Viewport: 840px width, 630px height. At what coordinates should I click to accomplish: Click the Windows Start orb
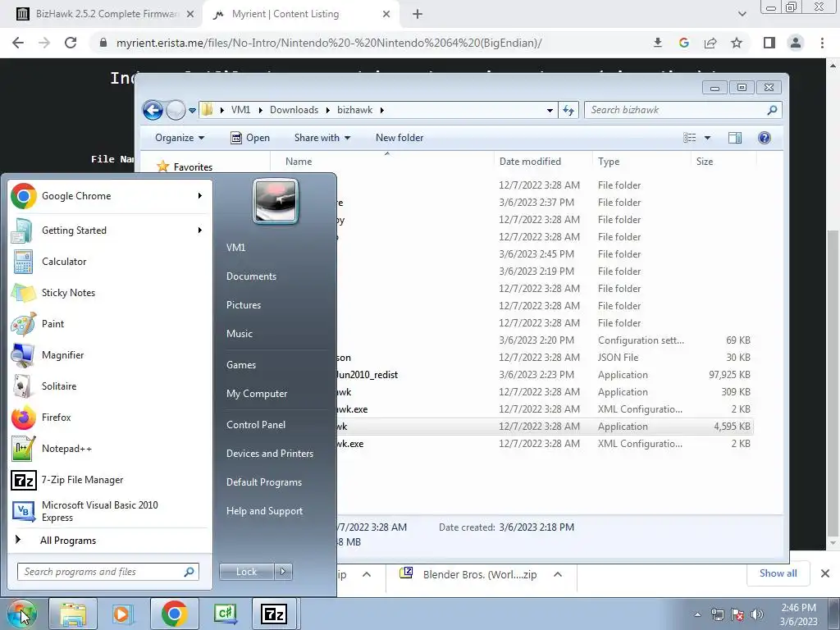(x=21, y=614)
